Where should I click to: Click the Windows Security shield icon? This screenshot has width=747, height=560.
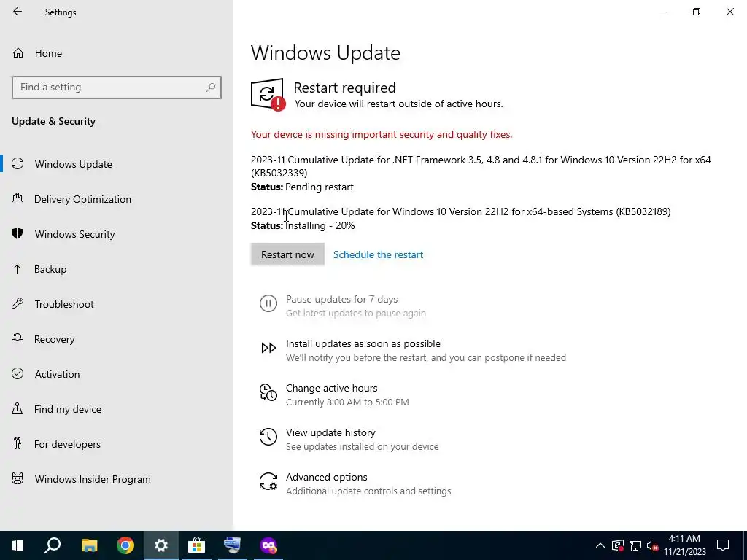coord(18,233)
